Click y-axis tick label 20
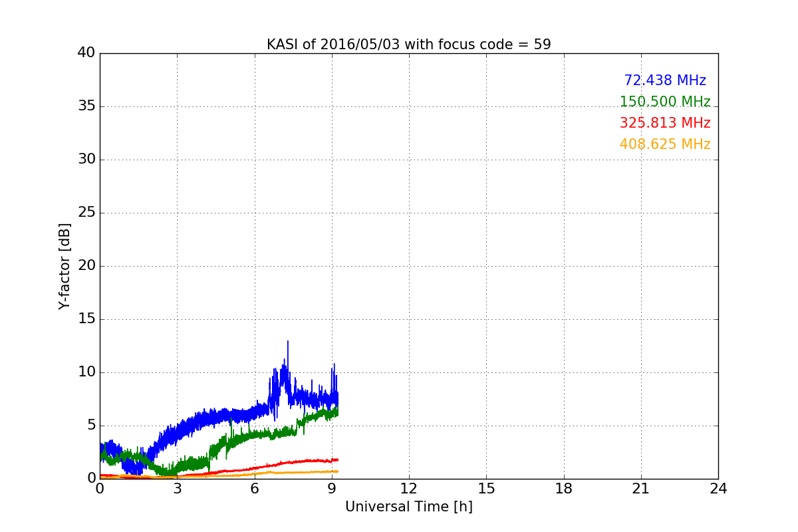Viewport: 798px width, 532px height. [x=86, y=266]
